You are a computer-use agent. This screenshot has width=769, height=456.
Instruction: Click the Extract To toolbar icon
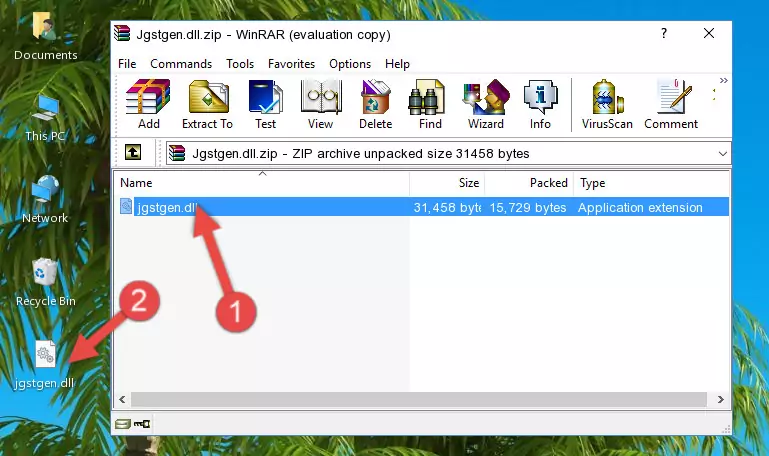pyautogui.click(x=207, y=104)
